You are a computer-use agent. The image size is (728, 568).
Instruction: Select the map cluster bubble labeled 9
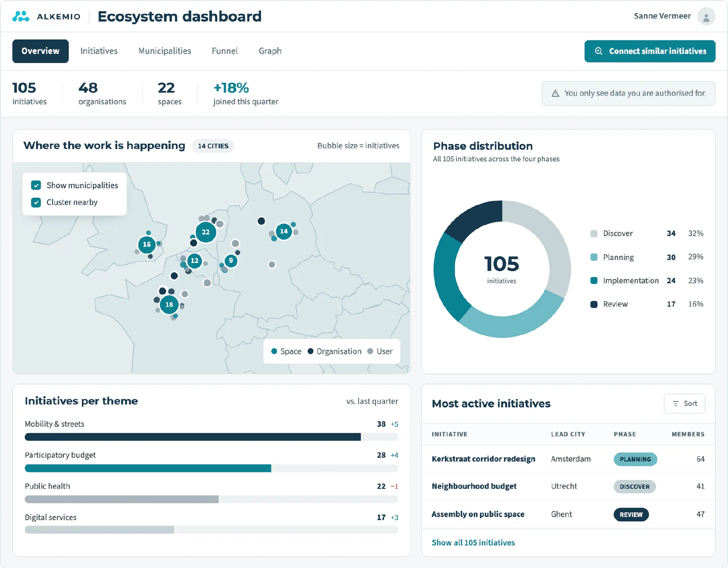tap(231, 260)
